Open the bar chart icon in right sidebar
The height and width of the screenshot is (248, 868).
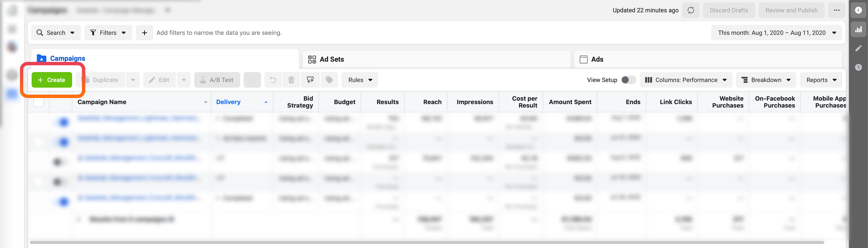pyautogui.click(x=858, y=30)
